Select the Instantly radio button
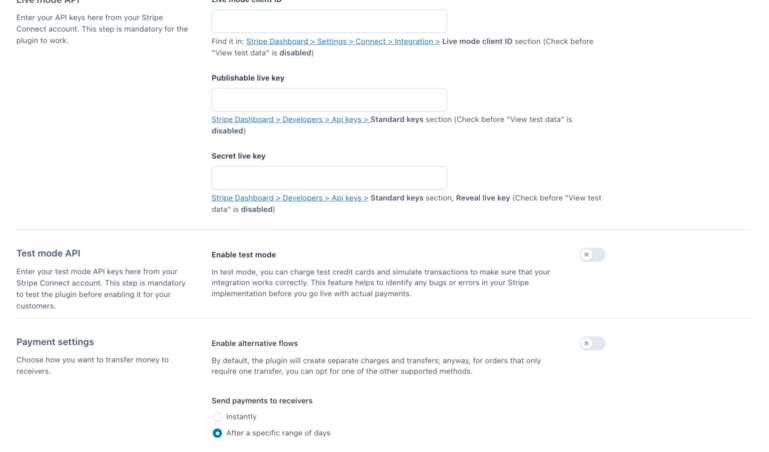Screen dimensions: 769x452 (x=218, y=416)
